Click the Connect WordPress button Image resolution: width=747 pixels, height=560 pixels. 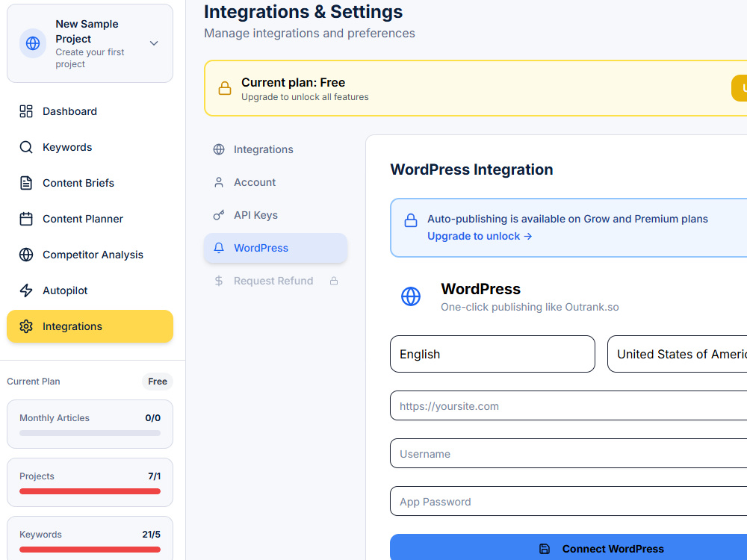tap(568, 547)
